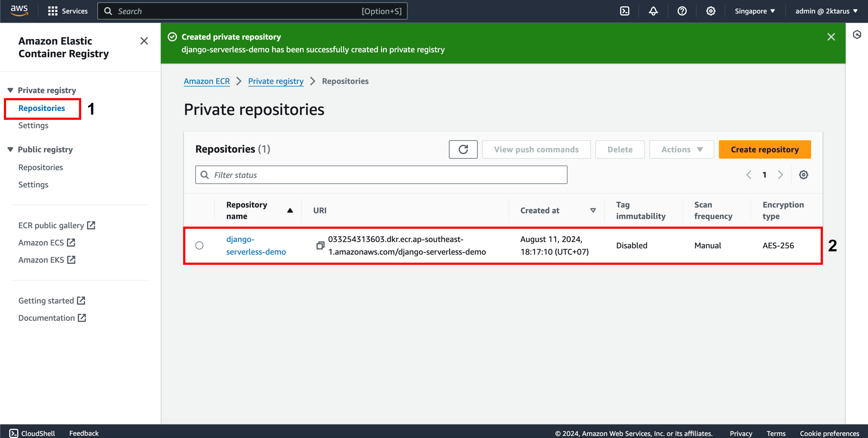This screenshot has height=438, width=868.
Task: Click the Tag immutability column header
Action: coord(641,211)
